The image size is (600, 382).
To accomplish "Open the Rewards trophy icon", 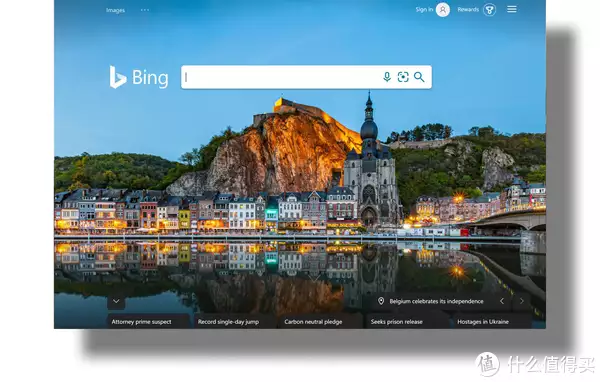I will coord(489,10).
